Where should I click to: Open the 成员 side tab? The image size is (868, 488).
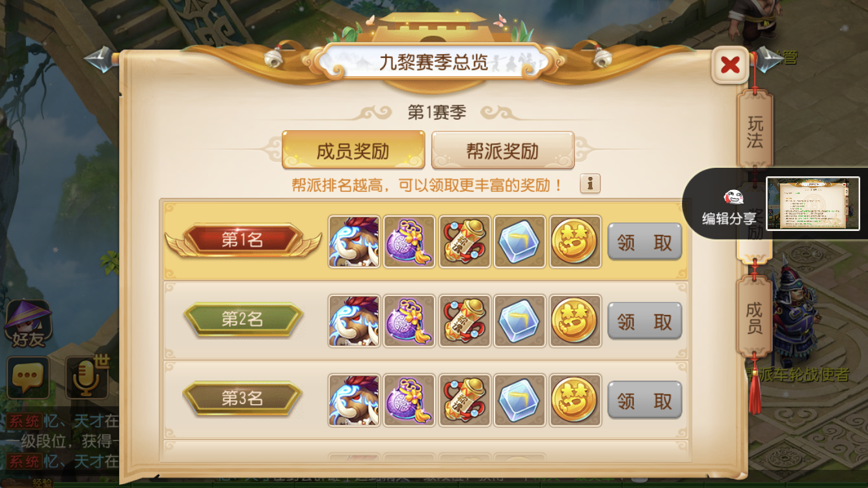pos(755,317)
